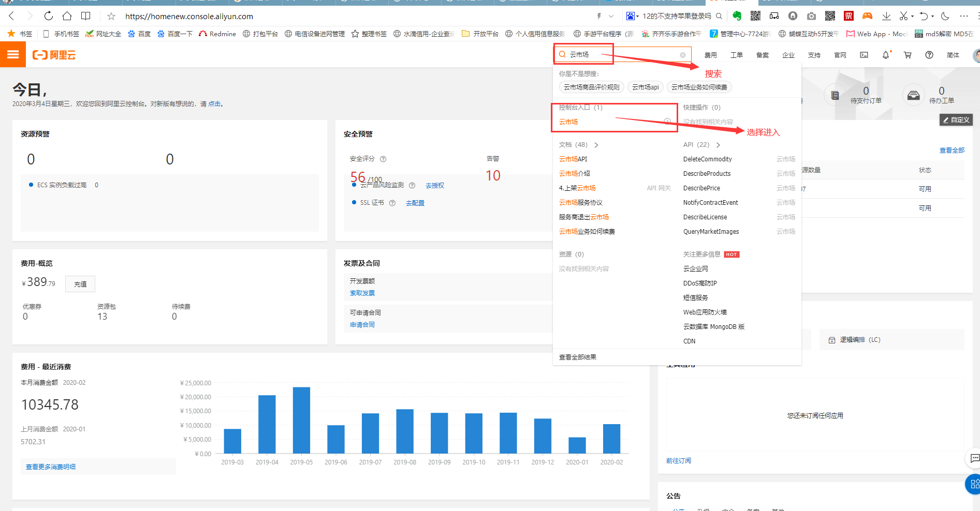Toggle browser night mode moon icon
980x511 pixels.
945,16
